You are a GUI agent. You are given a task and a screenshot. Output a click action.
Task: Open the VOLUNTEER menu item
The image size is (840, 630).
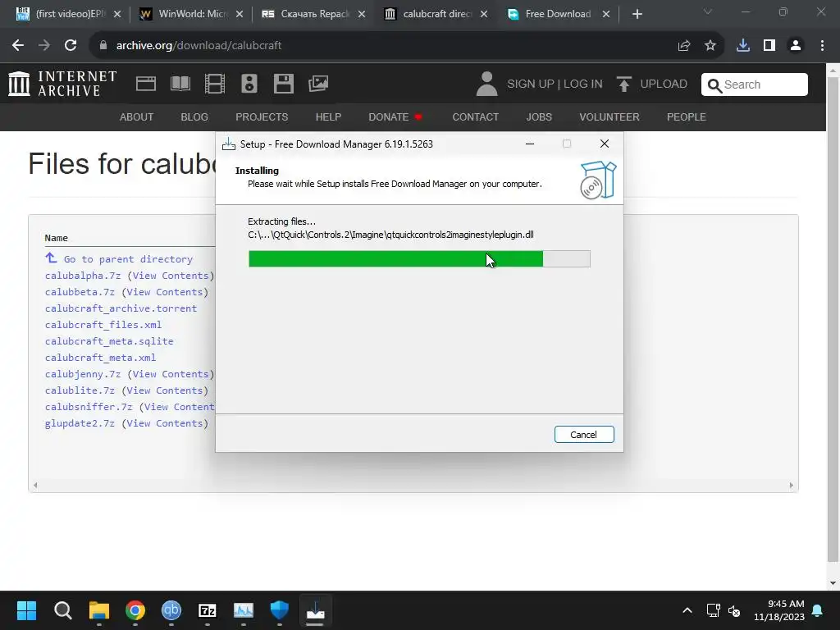coord(609,116)
